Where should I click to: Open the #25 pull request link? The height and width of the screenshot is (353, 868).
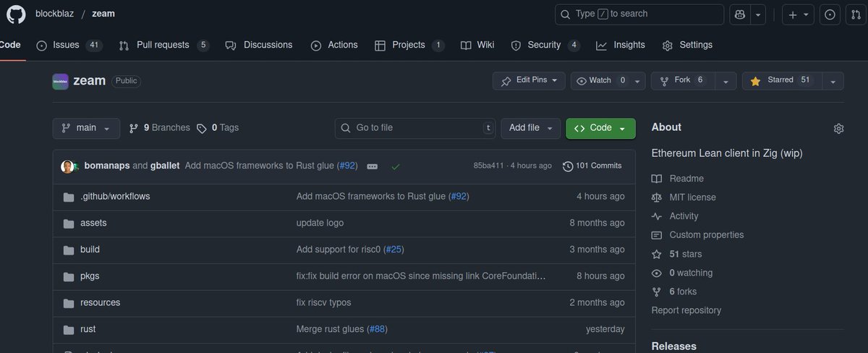393,250
